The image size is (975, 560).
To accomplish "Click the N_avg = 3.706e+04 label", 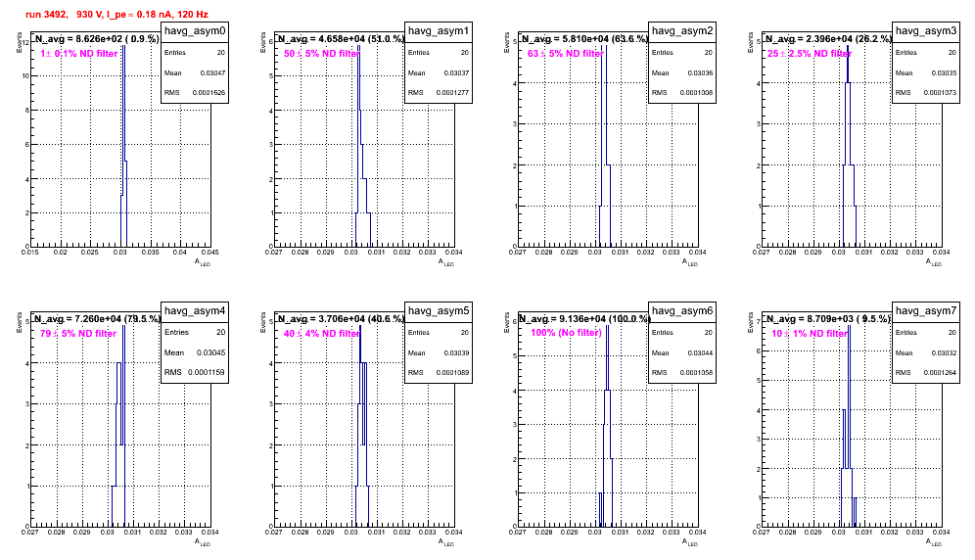I will [341, 318].
